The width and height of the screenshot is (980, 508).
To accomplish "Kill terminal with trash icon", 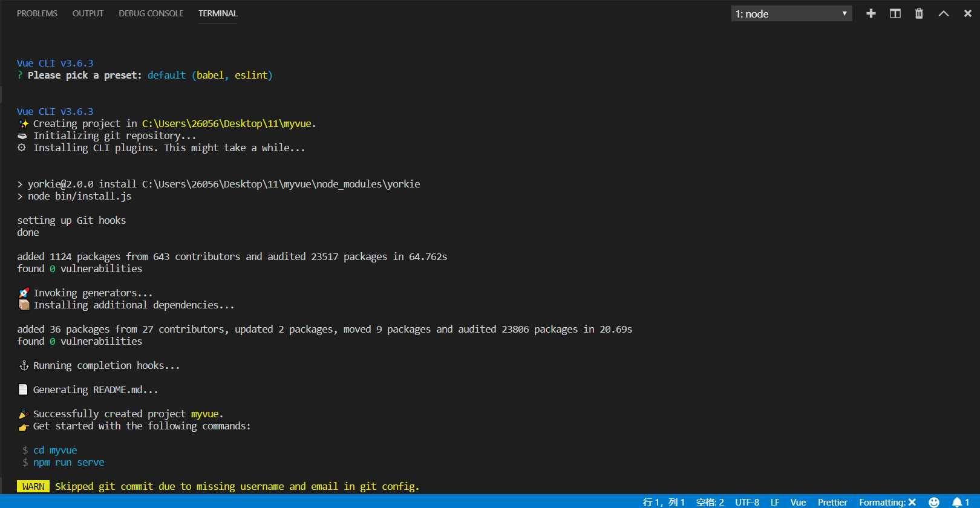I will tap(919, 13).
